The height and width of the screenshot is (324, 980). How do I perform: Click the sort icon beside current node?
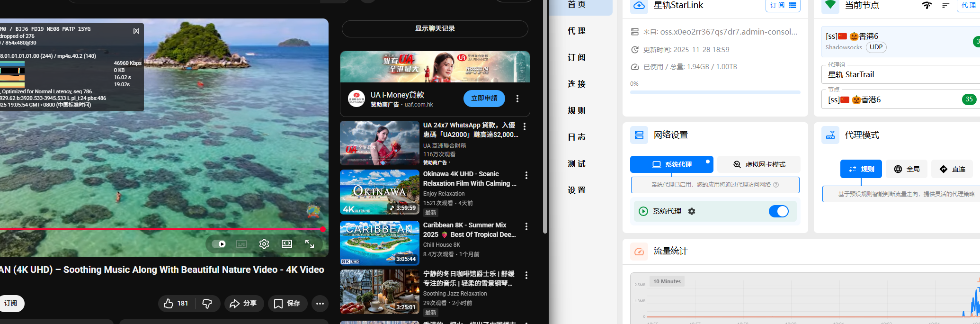[945, 5]
